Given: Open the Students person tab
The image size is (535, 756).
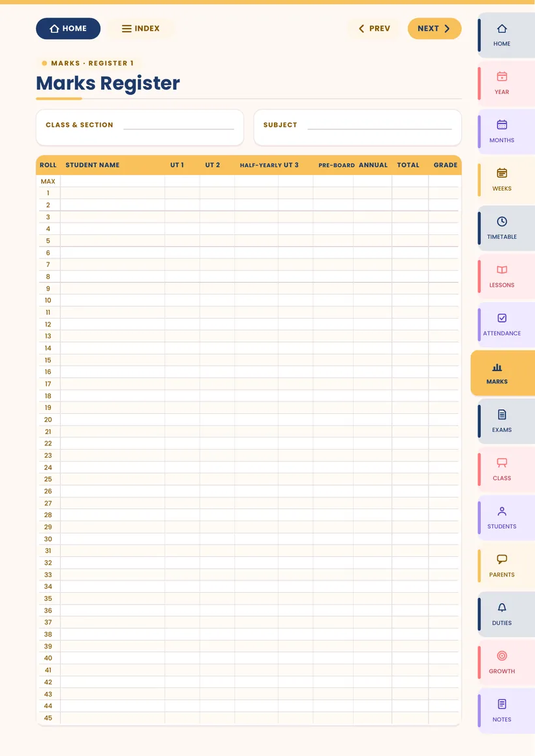Looking at the screenshot, I should point(506,518).
